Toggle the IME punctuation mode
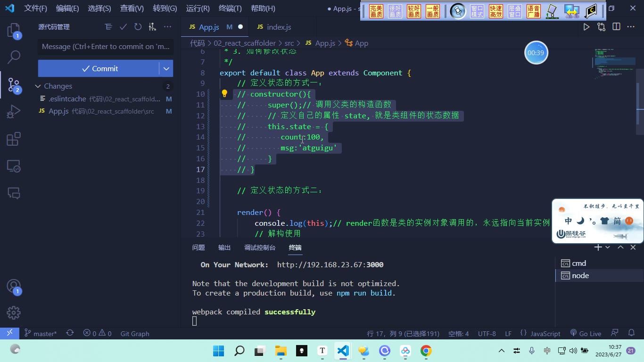644x362 pixels. click(x=593, y=221)
